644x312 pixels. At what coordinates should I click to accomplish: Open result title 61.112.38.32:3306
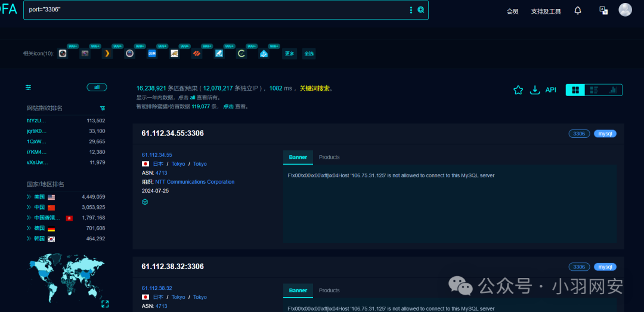pos(172,267)
